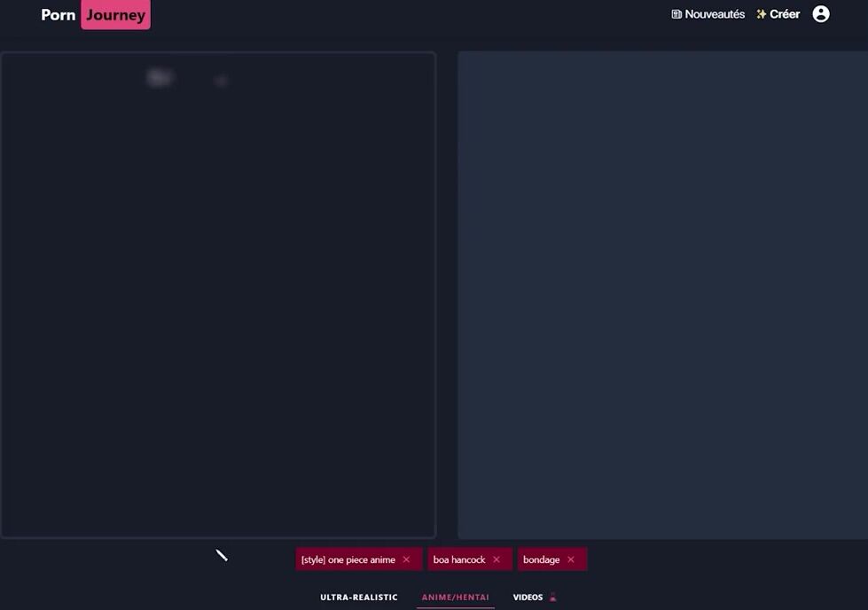The height and width of the screenshot is (610, 868).
Task: Click the 'Porn' text in the logo
Action: tap(59, 15)
